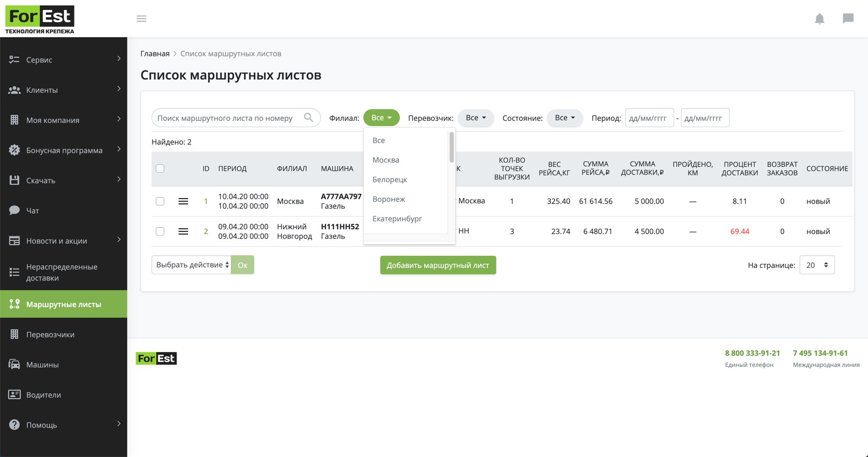Open the Состояние filter dropdown
The height and width of the screenshot is (457, 868).
(x=565, y=118)
